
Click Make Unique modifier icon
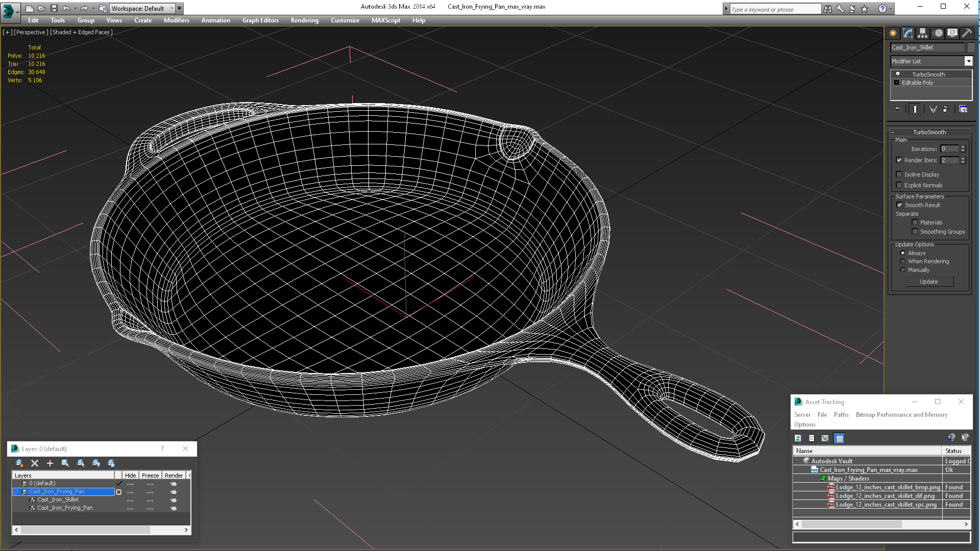(933, 109)
